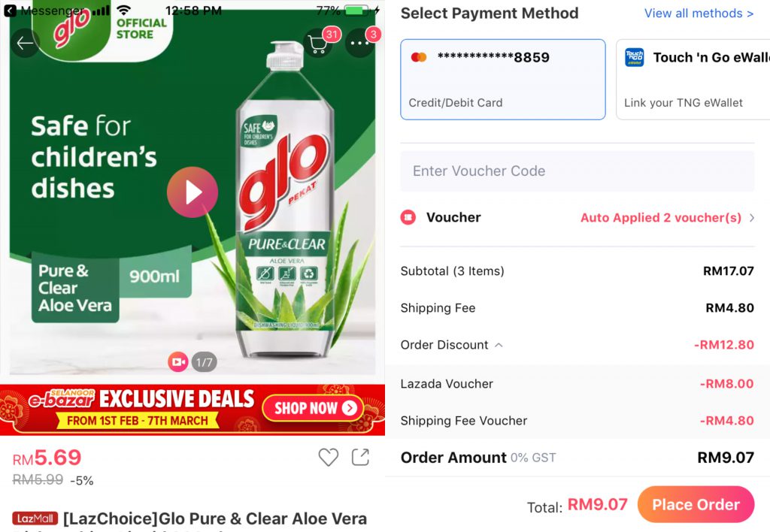Select Touch 'n Go eWallet payment method
Image resolution: width=770 pixels, height=532 pixels.
pyautogui.click(x=692, y=80)
